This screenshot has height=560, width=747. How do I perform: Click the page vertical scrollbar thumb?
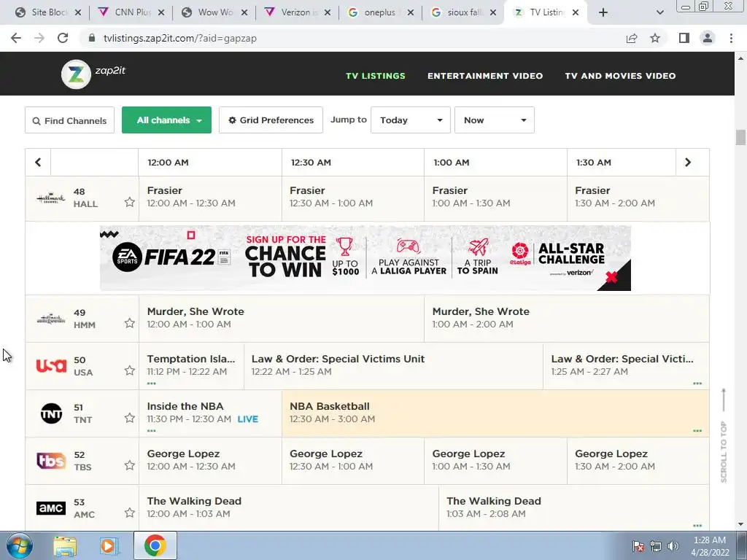[740, 137]
